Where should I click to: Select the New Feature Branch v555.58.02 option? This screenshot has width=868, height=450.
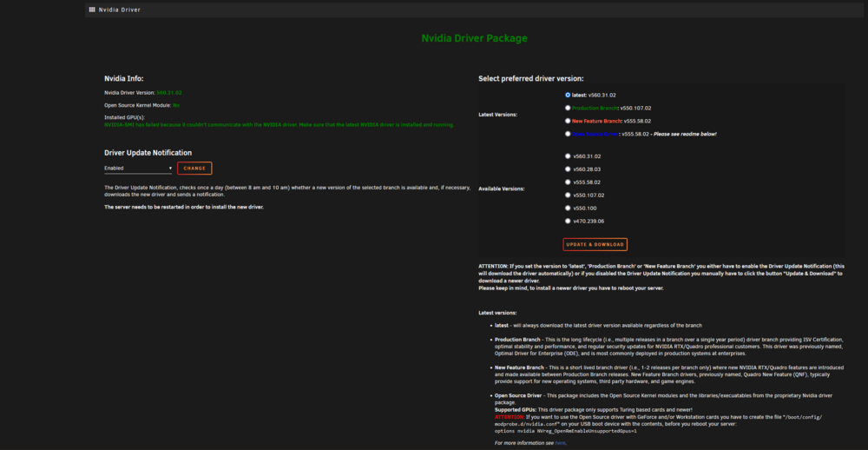pyautogui.click(x=568, y=121)
